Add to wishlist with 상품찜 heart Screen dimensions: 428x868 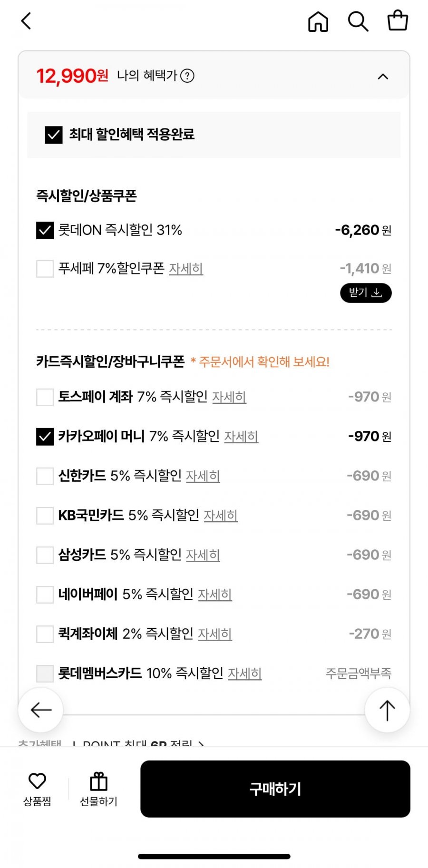37,789
